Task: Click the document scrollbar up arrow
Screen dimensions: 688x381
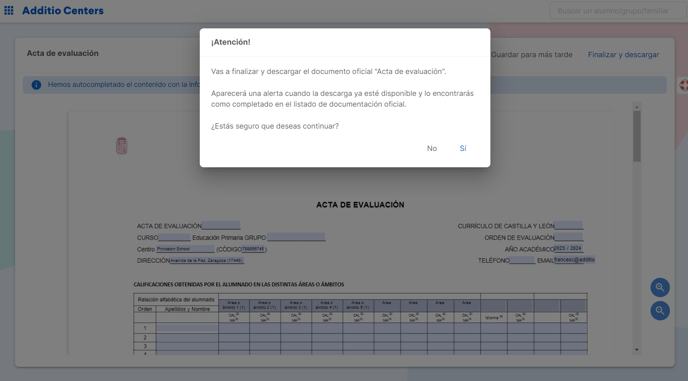Action: [637, 107]
